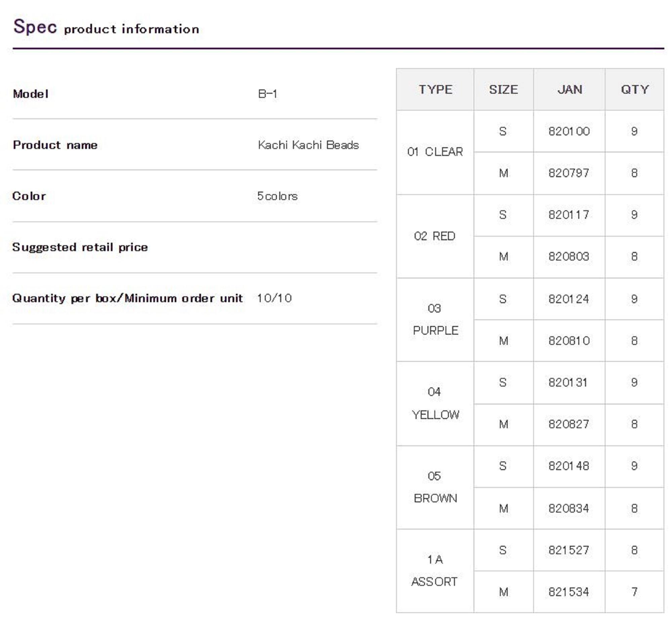Click JAN code 820810
The height and width of the screenshot is (619, 672).
(569, 341)
